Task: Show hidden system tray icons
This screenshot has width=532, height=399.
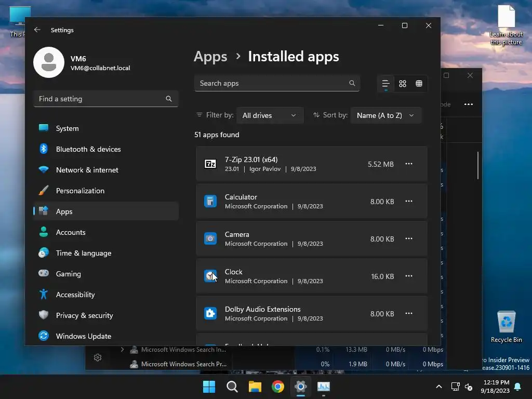Action: (438, 387)
